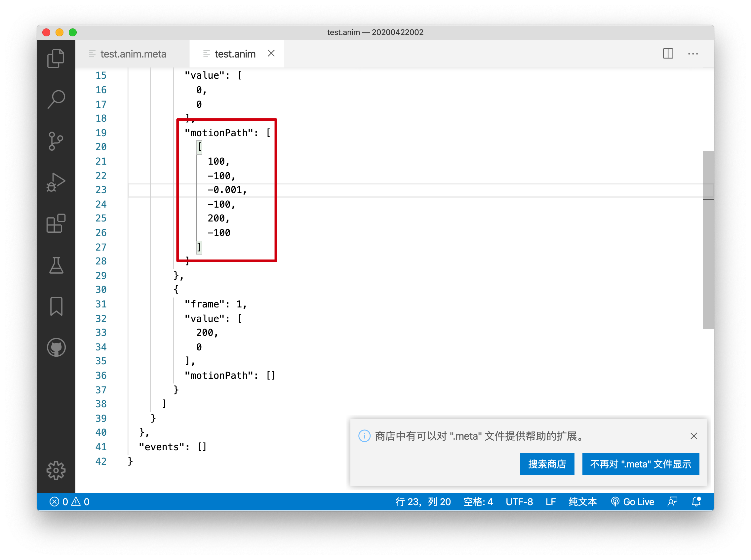Viewport: 751px width, 560px height.
Task: Open language mode selector 纯文本
Action: [x=582, y=502]
